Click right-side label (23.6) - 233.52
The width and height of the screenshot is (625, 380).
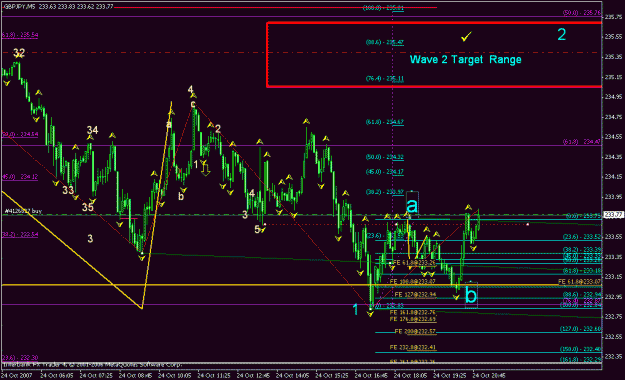click(x=582, y=237)
